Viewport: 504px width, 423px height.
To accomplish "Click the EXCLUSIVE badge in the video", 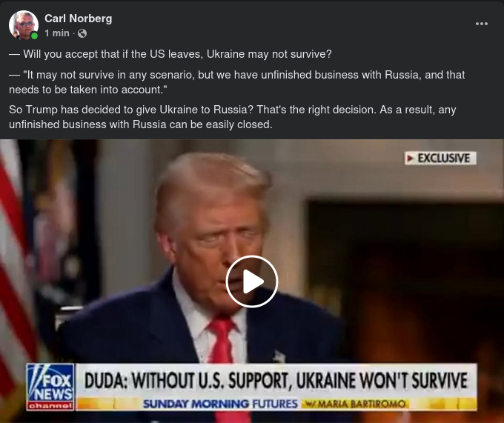I will [440, 158].
